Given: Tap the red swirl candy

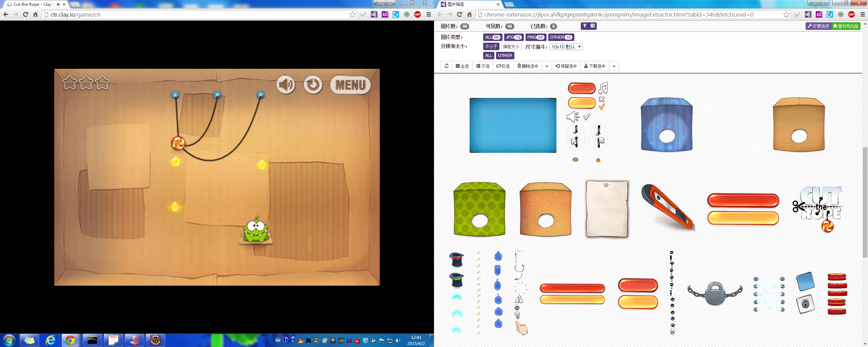Looking at the screenshot, I should (178, 143).
